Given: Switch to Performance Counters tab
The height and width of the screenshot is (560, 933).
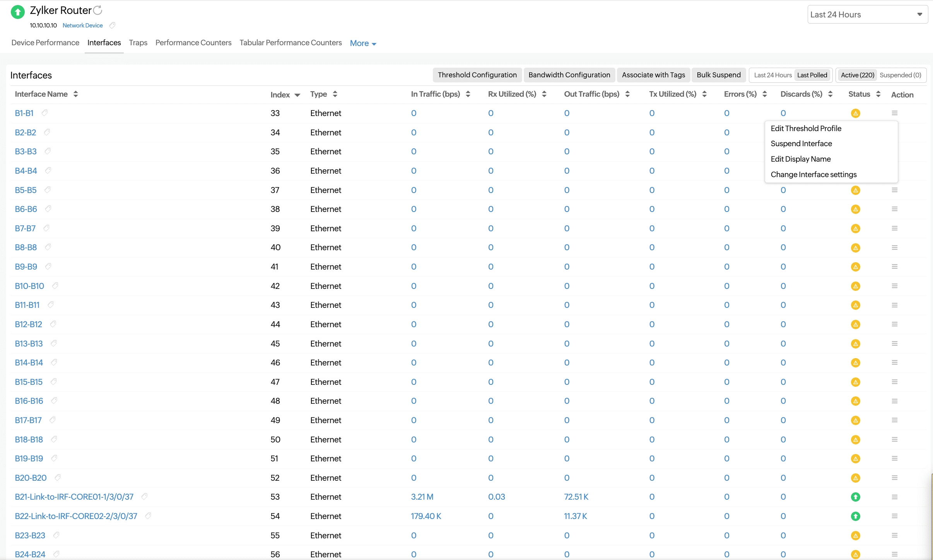Looking at the screenshot, I should coord(193,43).
